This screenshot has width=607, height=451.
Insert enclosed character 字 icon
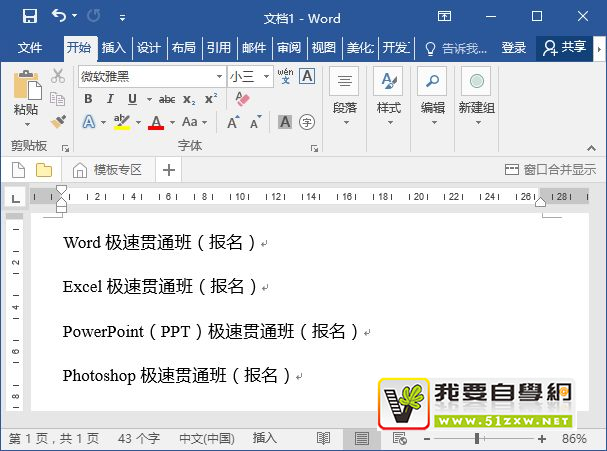tap(307, 122)
